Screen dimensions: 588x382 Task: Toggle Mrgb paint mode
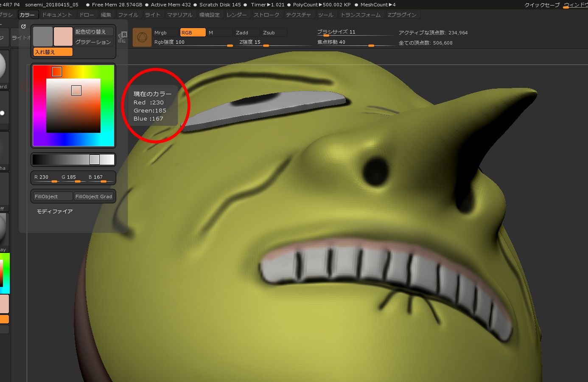point(166,33)
